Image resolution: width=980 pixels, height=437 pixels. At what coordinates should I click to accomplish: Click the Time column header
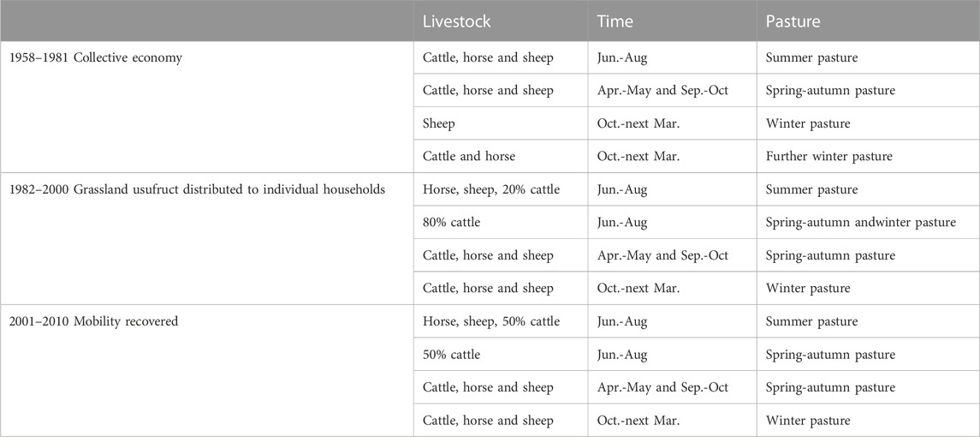click(x=615, y=21)
